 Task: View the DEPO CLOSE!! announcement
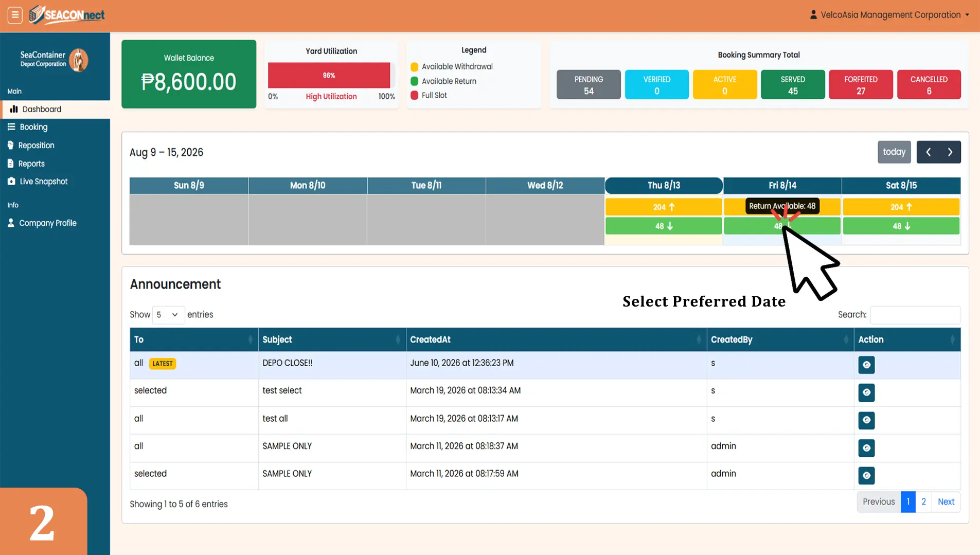click(866, 365)
